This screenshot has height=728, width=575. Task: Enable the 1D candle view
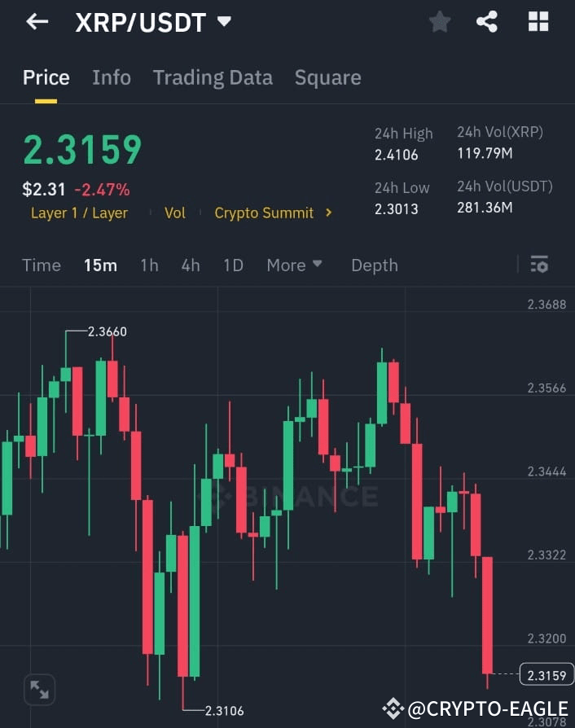point(233,265)
